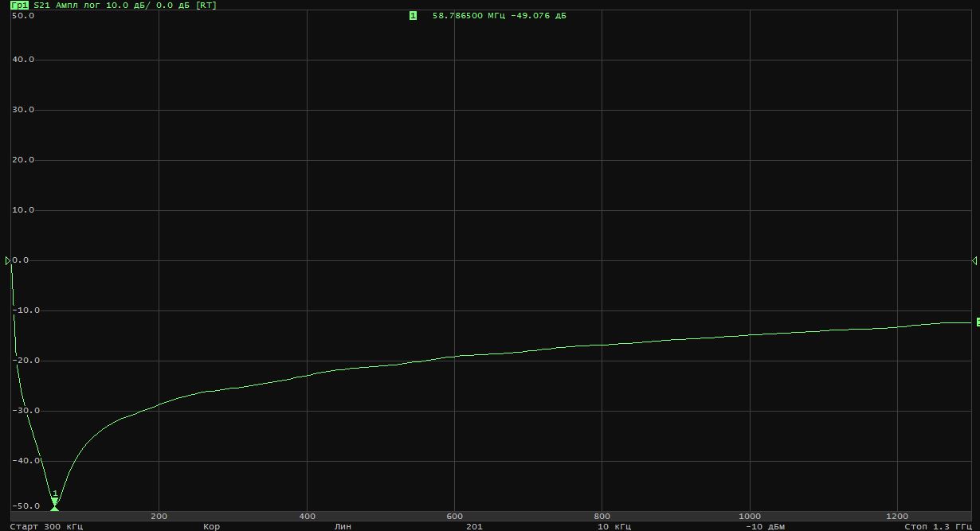
Task: Click the 200 frequency axis label
Action: tap(159, 515)
